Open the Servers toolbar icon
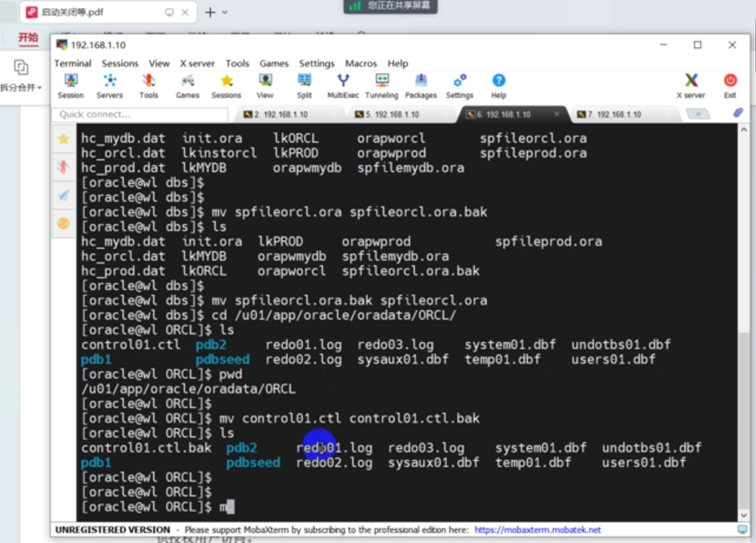This screenshot has width=756, height=543. click(x=110, y=86)
